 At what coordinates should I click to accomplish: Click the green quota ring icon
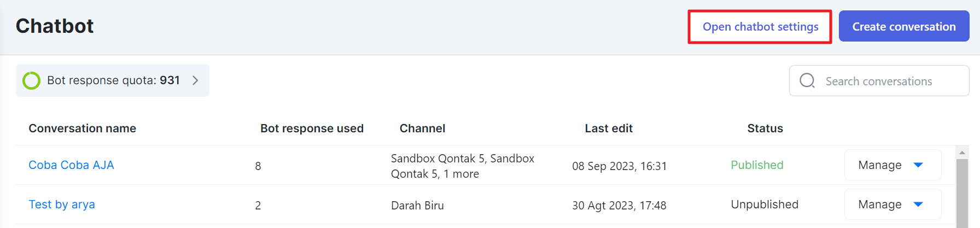[31, 80]
